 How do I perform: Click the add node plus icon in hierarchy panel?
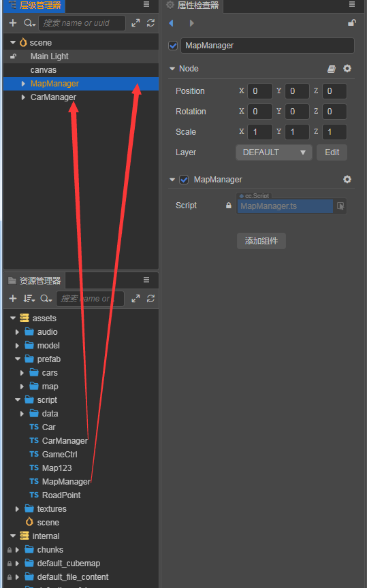(13, 23)
